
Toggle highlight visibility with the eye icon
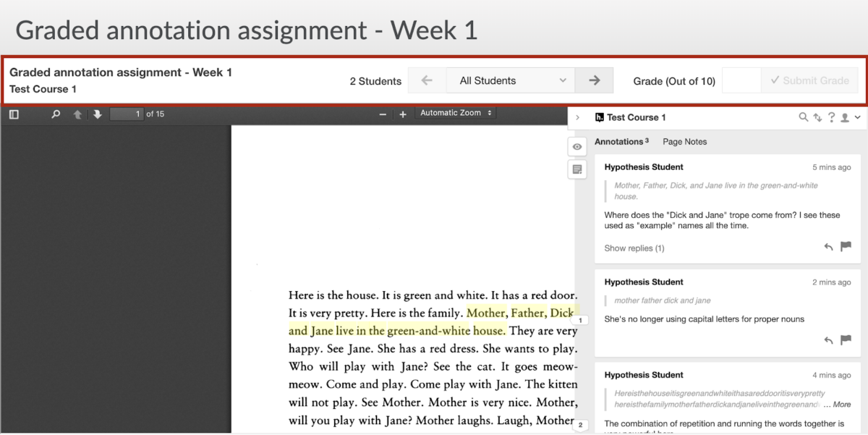point(577,147)
